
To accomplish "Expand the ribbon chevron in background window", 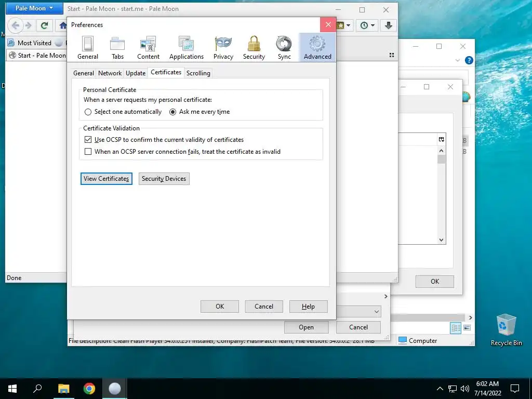I will pyautogui.click(x=458, y=60).
